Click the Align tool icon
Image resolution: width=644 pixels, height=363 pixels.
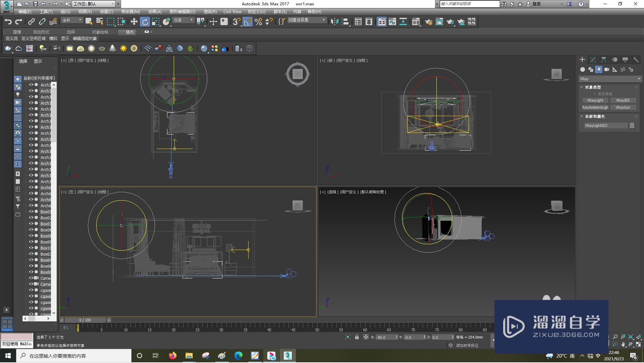coord(345,22)
